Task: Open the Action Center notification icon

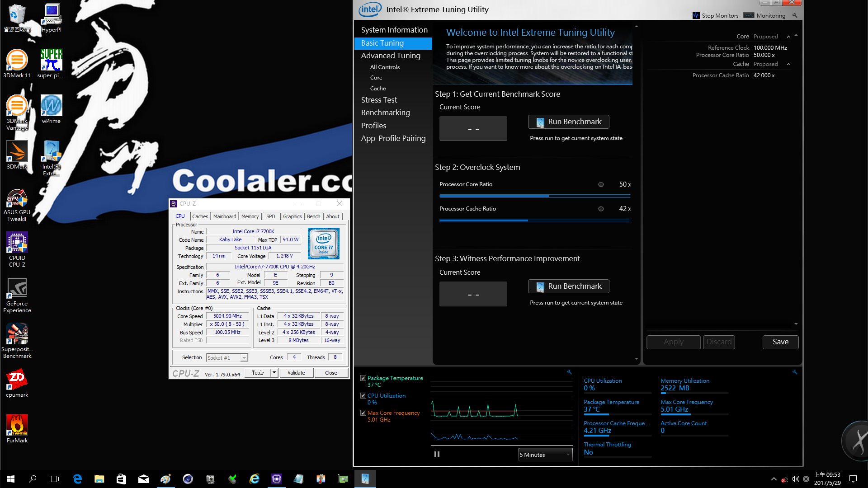Action: [853, 479]
